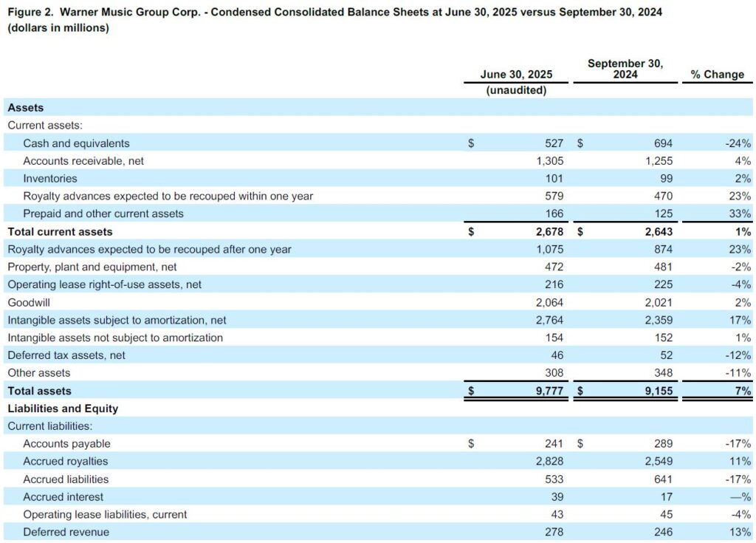The height and width of the screenshot is (543, 756).
Task: Click 'Accounts receivable, net' row label
Action: click(83, 161)
